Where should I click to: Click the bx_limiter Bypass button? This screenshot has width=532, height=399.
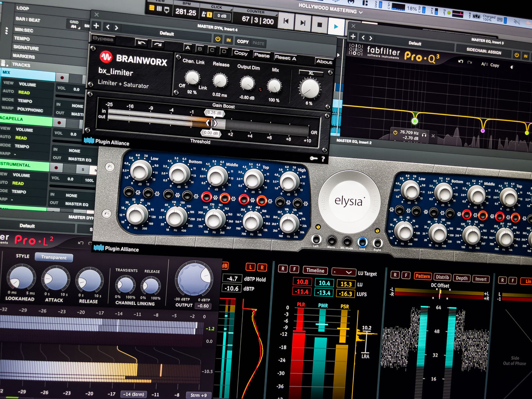(x=103, y=39)
